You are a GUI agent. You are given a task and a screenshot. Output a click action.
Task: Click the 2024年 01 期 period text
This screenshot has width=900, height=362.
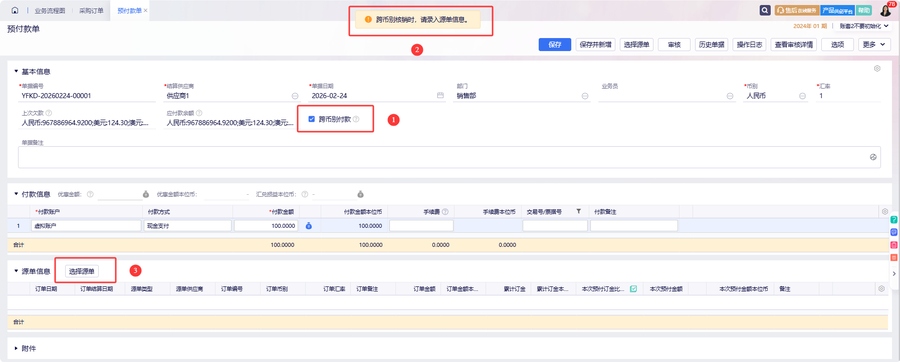810,26
